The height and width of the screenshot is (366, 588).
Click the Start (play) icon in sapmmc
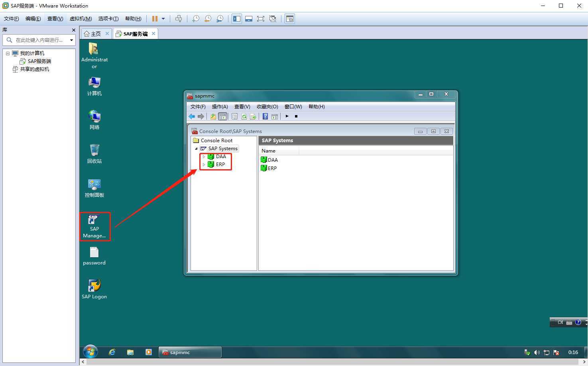point(287,116)
